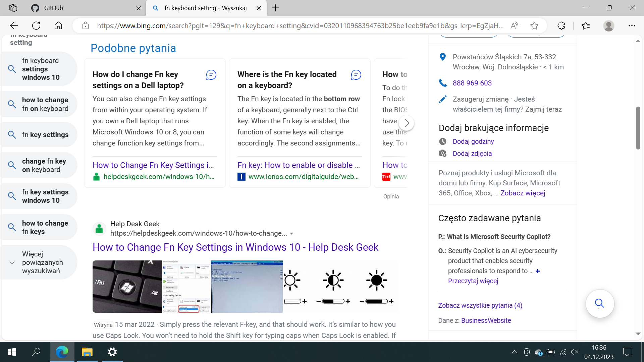Screen dimensions: 644x362
Task: Open a new tab with the plus button
Action: point(275,8)
